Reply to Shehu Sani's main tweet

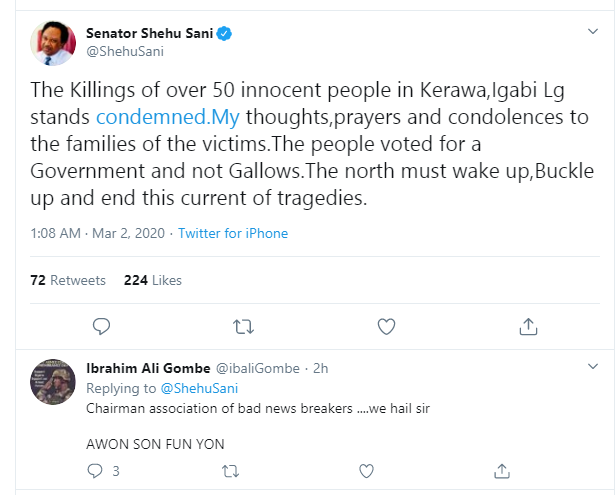click(100, 325)
